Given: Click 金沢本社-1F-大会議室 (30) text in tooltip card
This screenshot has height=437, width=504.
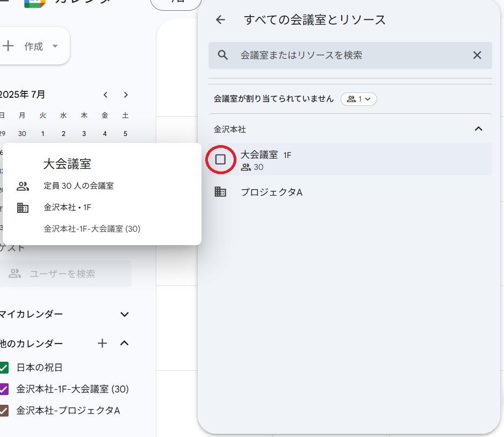Looking at the screenshot, I should [92, 229].
